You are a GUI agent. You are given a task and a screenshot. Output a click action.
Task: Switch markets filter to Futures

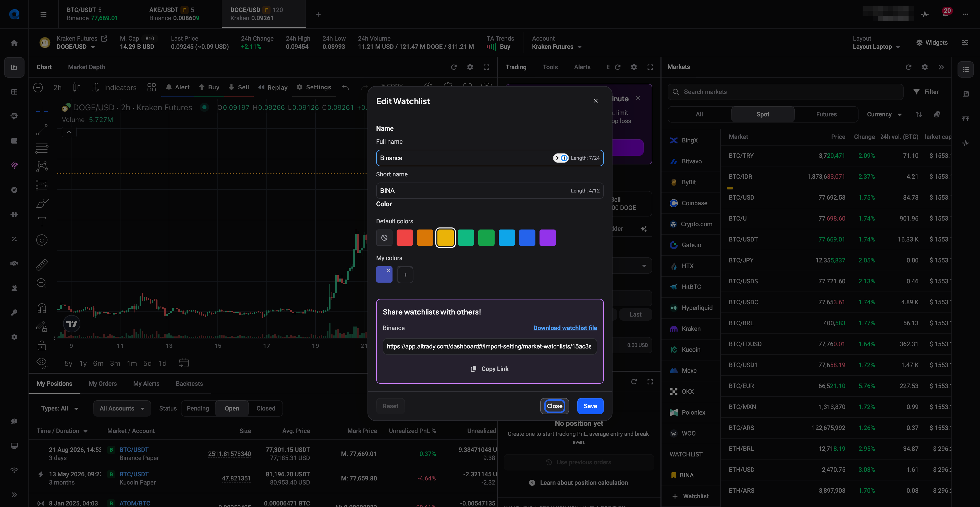(x=826, y=114)
